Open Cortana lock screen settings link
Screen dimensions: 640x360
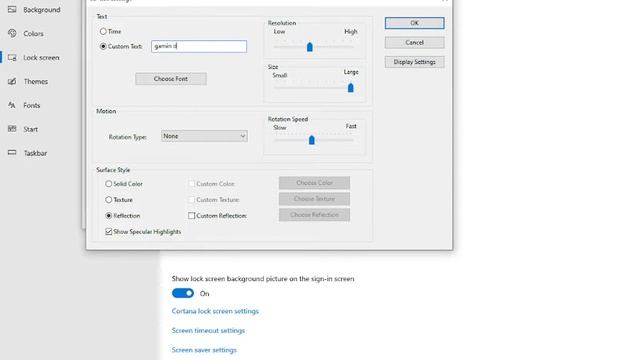click(x=215, y=311)
